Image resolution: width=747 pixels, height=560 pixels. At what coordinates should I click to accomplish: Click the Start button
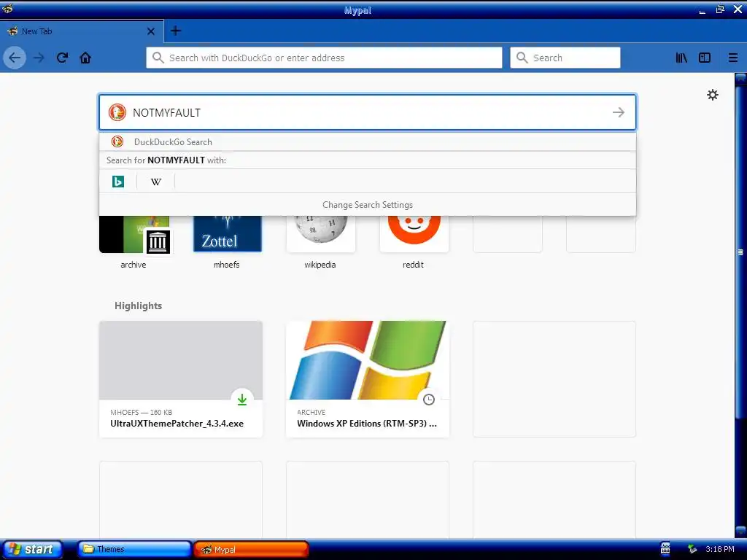point(32,550)
